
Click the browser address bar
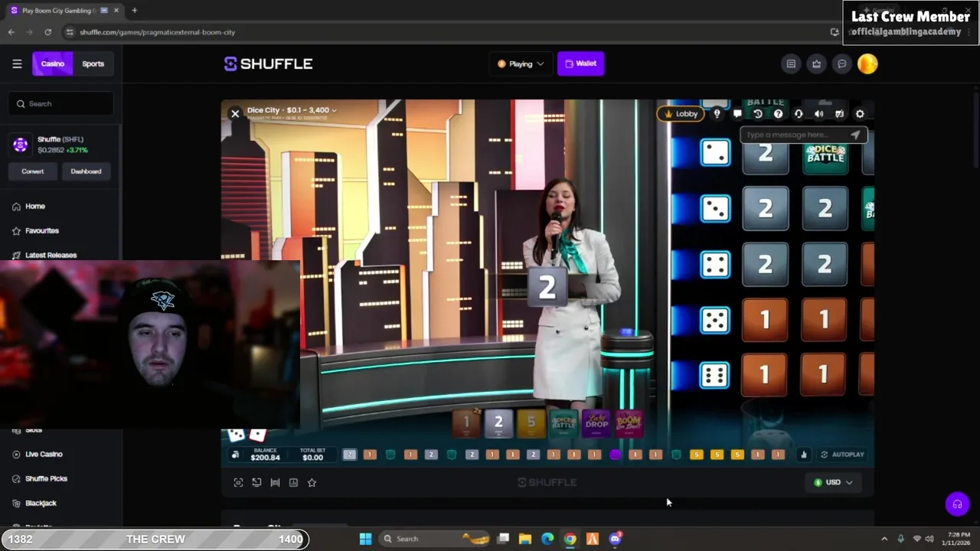[444, 32]
